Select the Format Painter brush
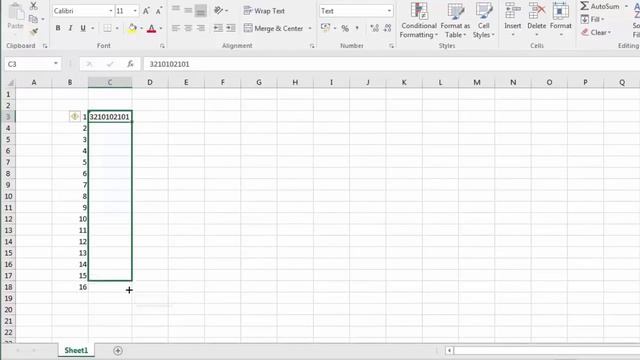Screen dimensions: 640x360 click(34, 32)
